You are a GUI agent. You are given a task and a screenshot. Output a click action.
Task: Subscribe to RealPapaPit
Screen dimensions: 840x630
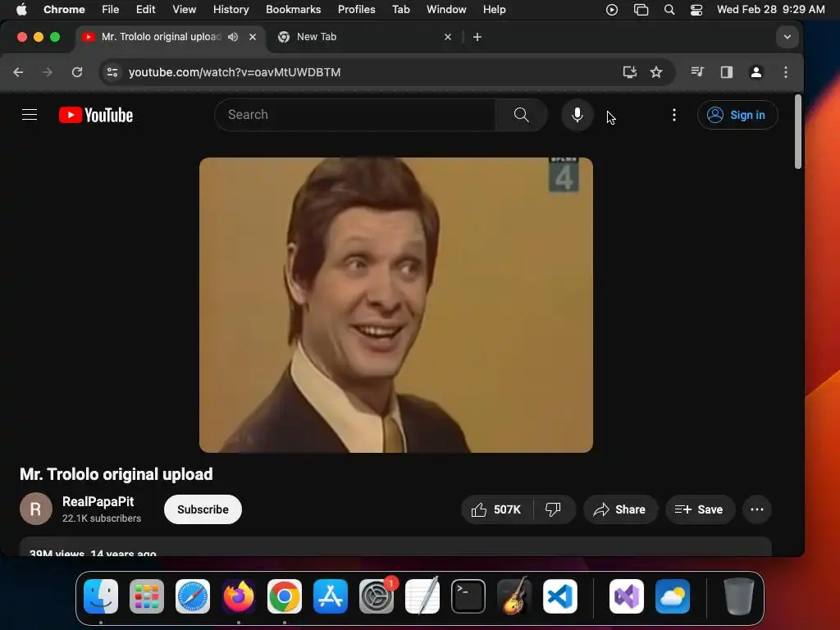pos(203,509)
